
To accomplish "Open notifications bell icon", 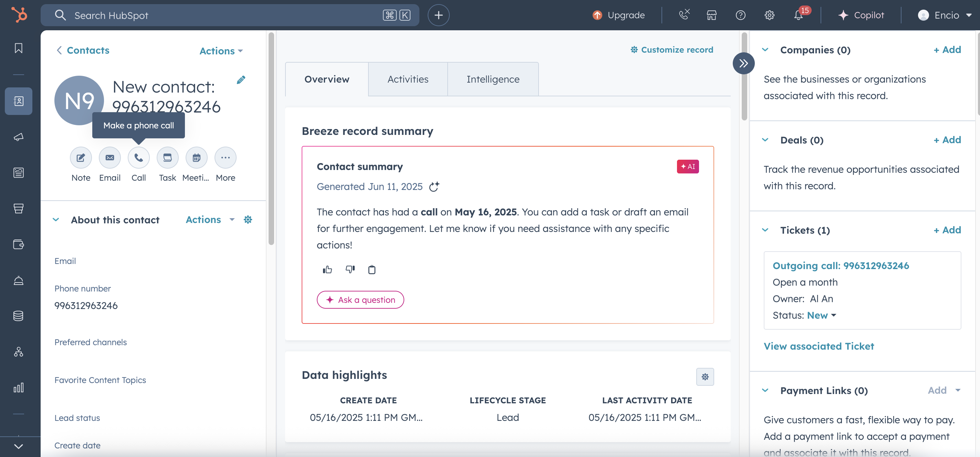I will [x=799, y=15].
